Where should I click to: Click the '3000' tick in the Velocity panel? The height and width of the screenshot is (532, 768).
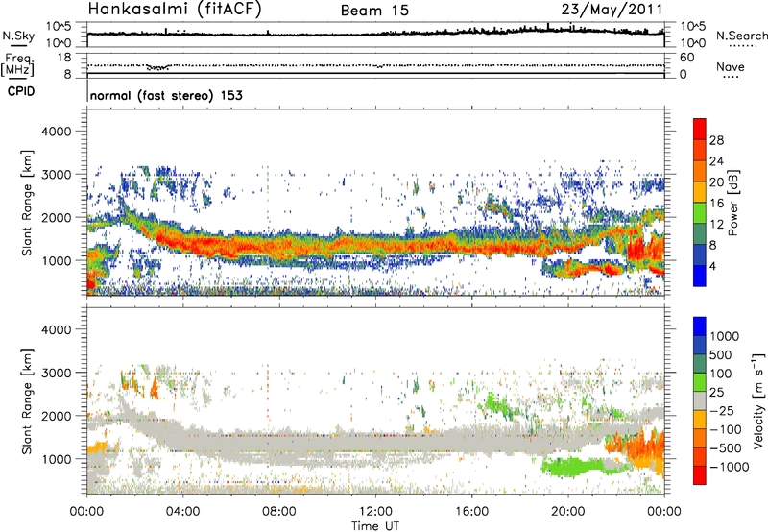[57, 373]
